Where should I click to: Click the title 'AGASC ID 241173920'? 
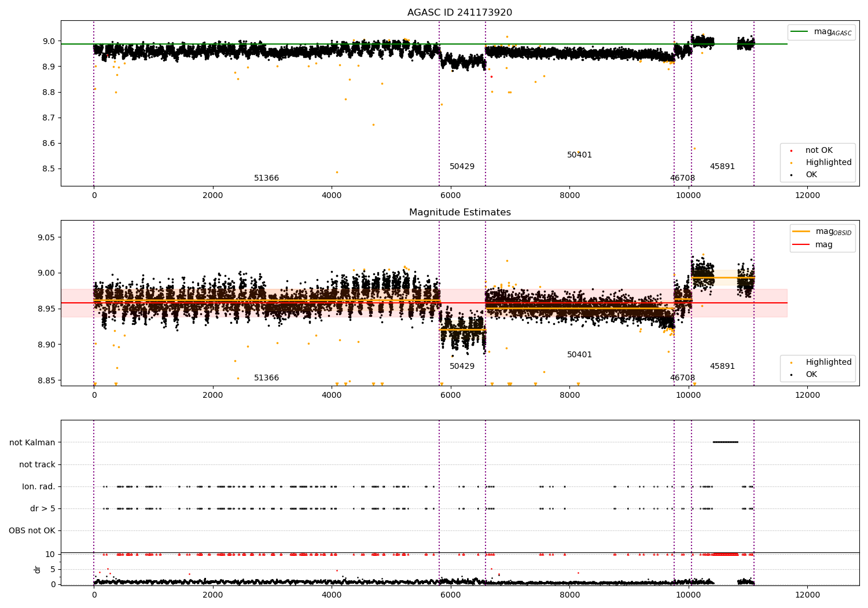click(459, 13)
